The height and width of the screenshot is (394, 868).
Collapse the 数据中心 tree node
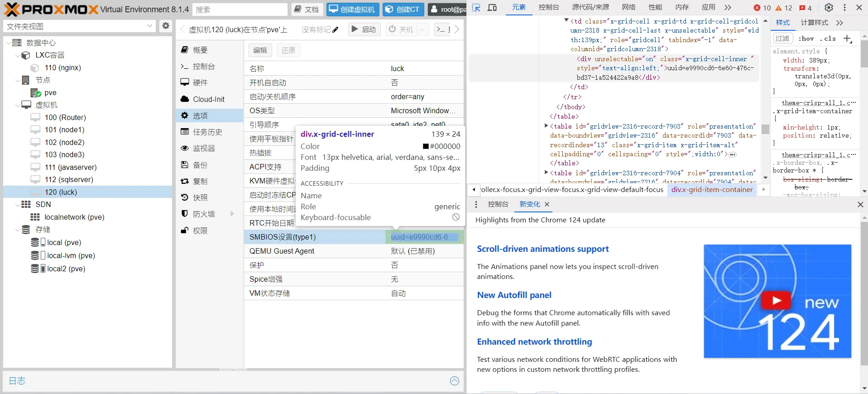coord(9,43)
